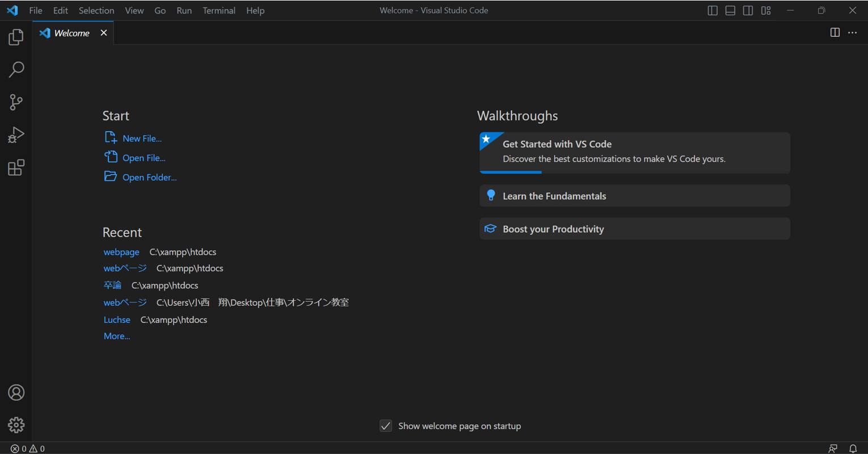Show more recent folders via More...
The image size is (868, 454).
pos(117,336)
